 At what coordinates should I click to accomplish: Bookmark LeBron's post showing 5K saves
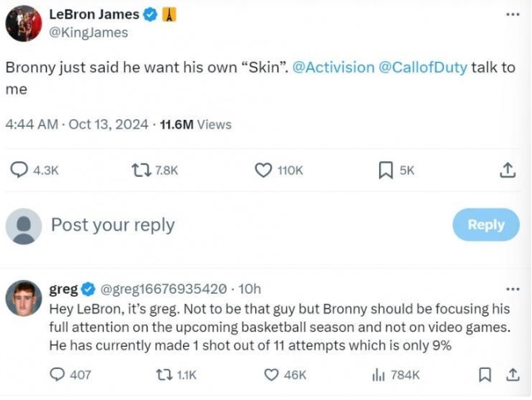[x=385, y=169]
